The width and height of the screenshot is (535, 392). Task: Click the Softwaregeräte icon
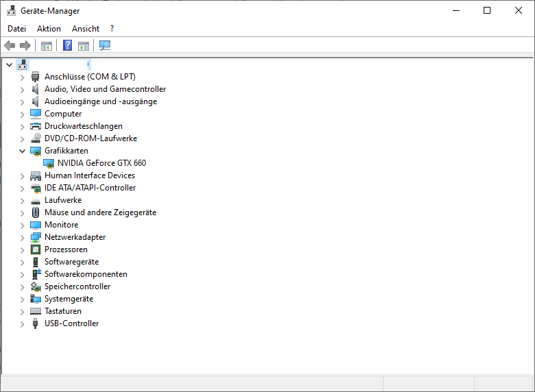click(x=35, y=262)
